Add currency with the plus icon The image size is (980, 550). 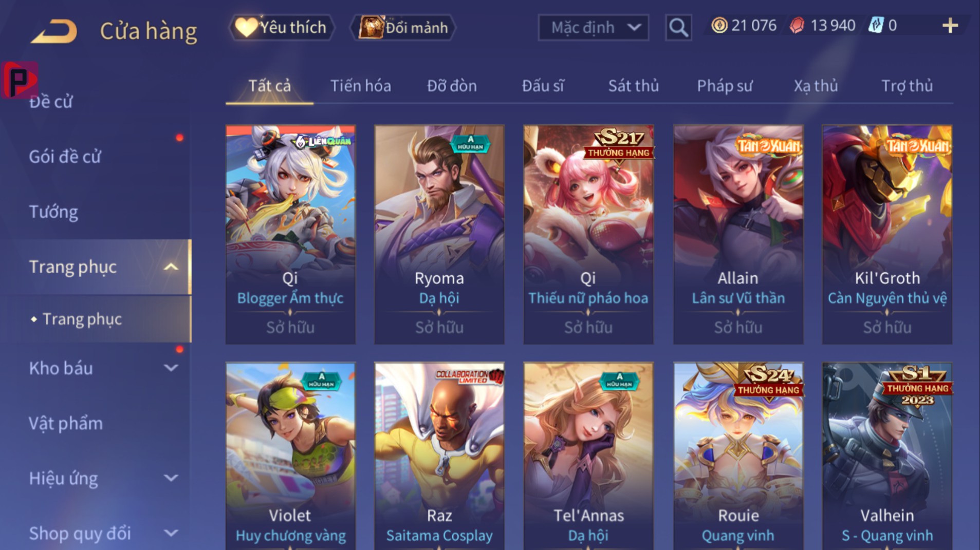point(950,26)
